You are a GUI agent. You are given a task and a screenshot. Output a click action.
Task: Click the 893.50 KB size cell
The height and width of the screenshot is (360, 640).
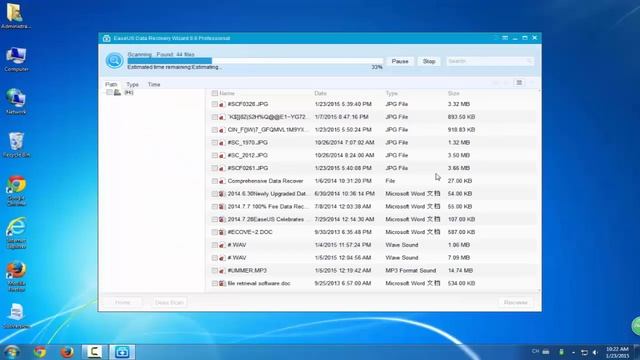click(x=461, y=117)
